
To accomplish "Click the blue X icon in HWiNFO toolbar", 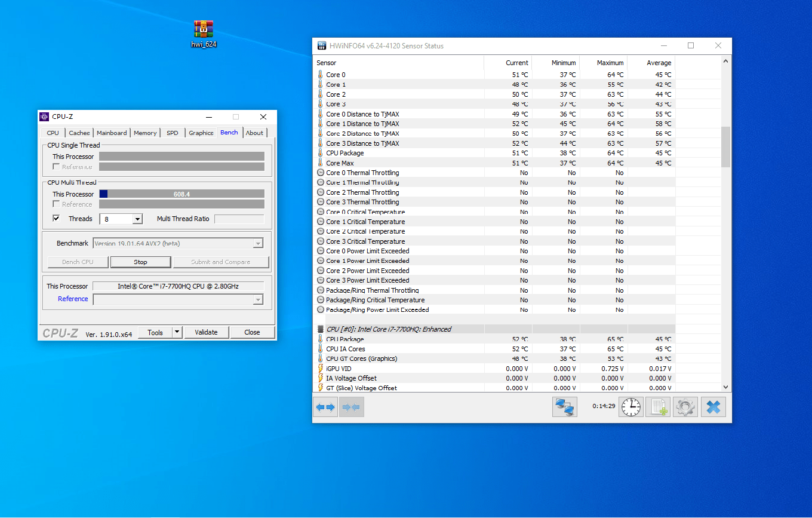I will [x=713, y=407].
